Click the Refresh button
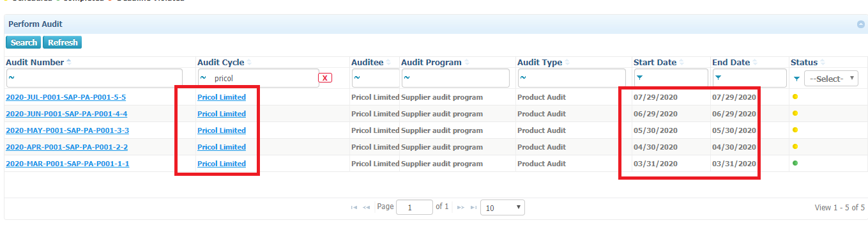Viewport: 868px width, 234px height. click(63, 43)
